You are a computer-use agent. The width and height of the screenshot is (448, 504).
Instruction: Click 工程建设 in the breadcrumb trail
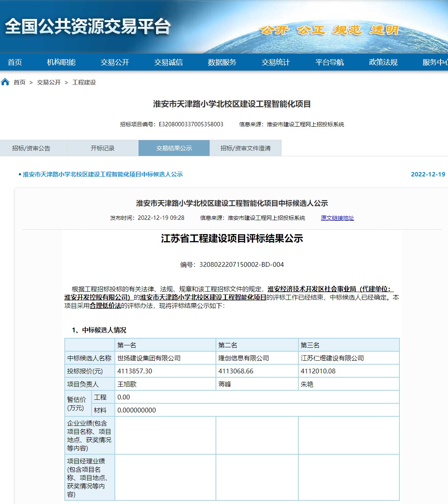coord(84,82)
